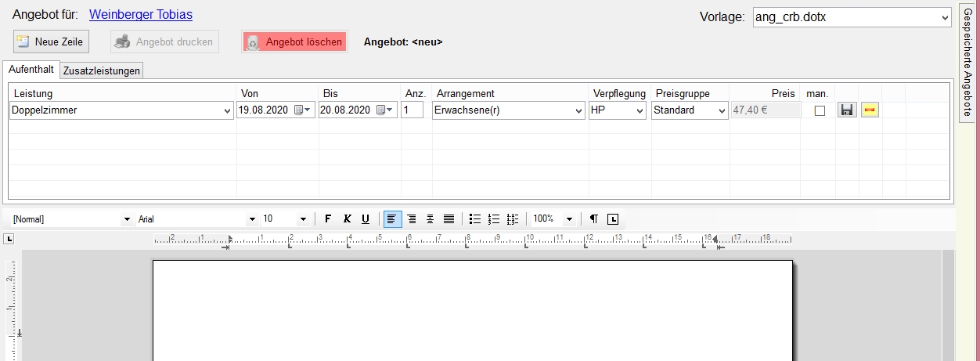Toggle bold formatting (F)
Screen dimensions: 980x361
tap(328, 219)
